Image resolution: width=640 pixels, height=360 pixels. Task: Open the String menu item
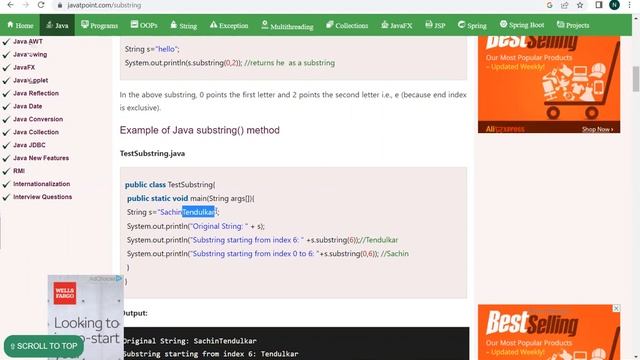(184, 25)
